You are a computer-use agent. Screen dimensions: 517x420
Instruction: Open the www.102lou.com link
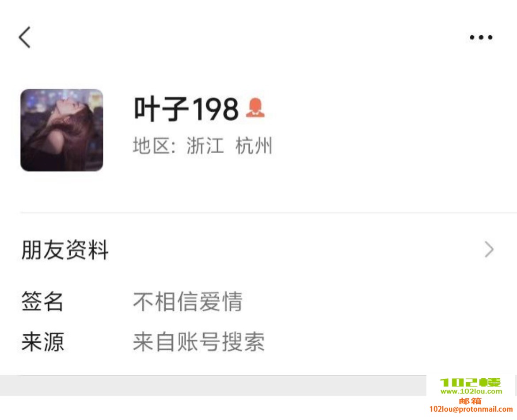(471, 392)
